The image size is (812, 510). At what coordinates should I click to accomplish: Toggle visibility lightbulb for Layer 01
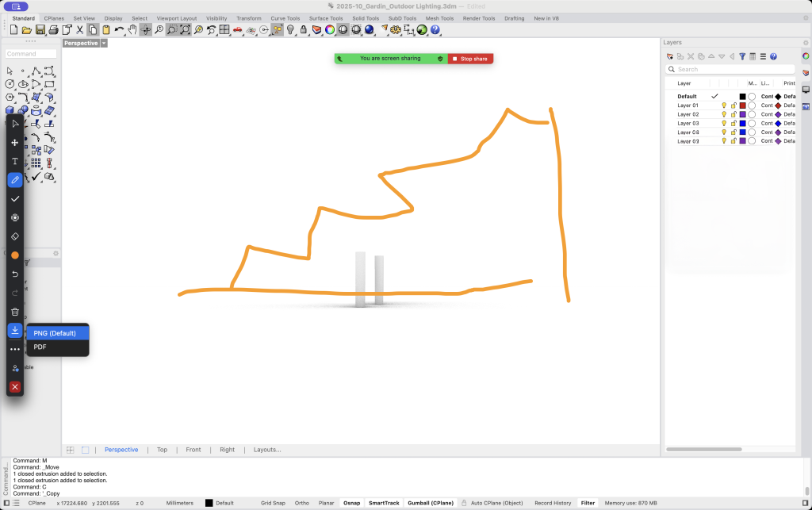point(724,105)
